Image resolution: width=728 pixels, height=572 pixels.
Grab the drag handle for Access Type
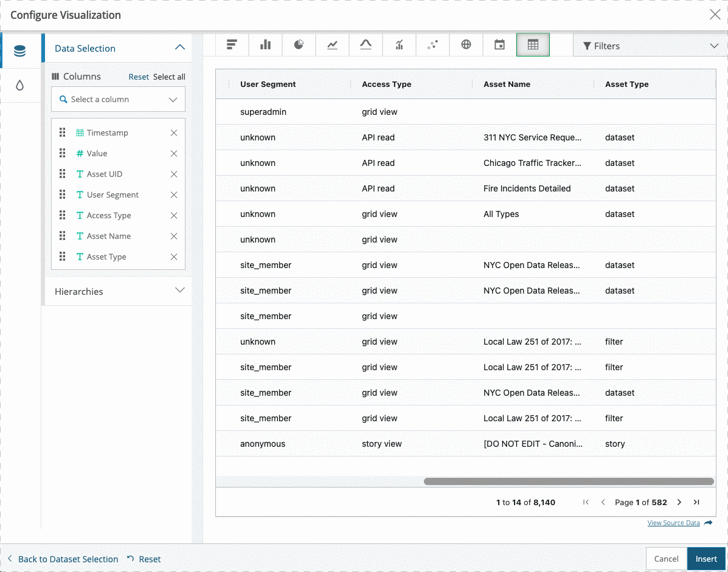point(62,215)
